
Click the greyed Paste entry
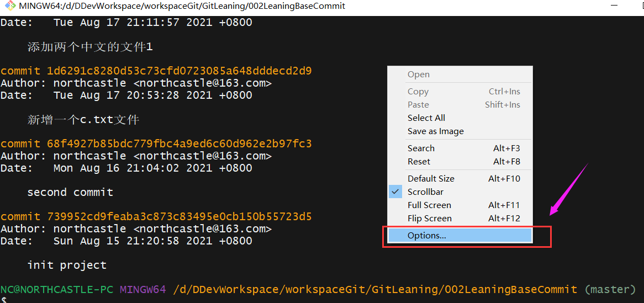point(460,105)
